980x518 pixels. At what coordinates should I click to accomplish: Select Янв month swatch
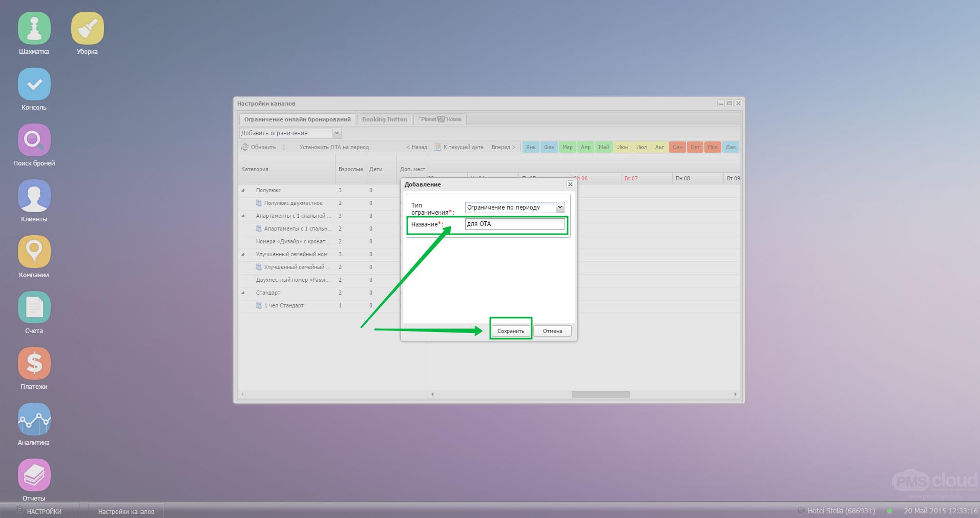[x=531, y=147]
